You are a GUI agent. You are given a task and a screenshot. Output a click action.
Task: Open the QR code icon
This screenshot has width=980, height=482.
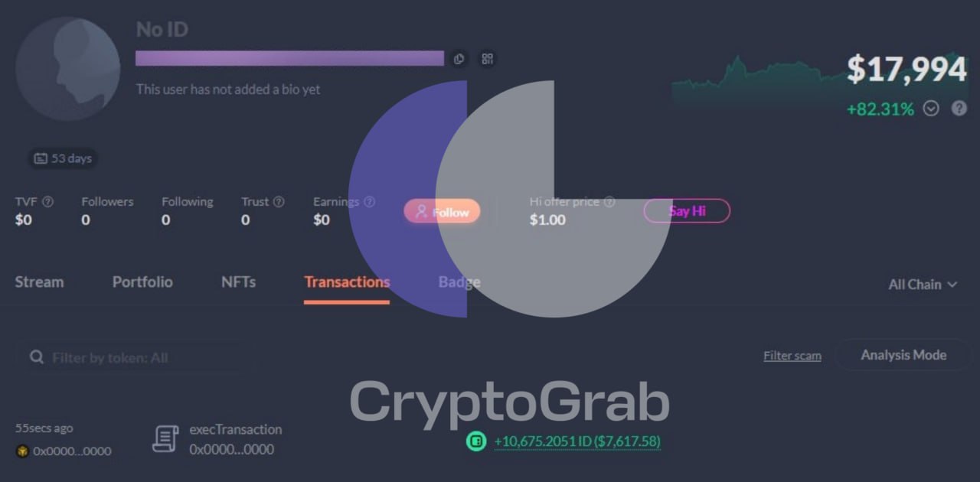point(487,59)
